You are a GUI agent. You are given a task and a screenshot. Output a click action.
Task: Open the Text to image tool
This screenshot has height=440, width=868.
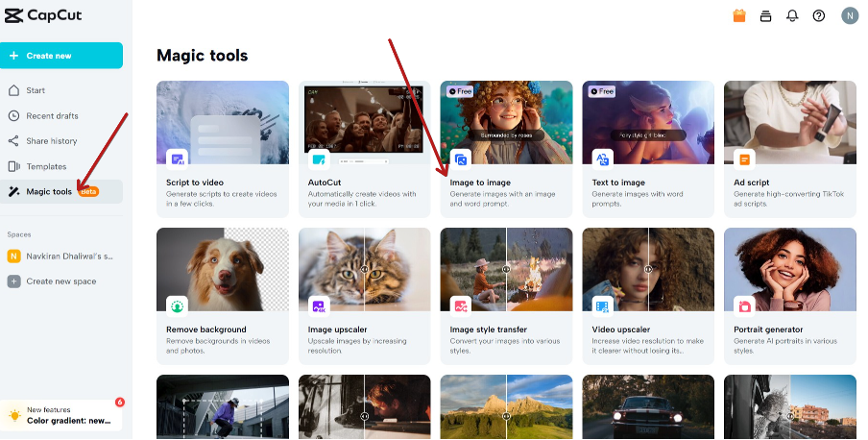(x=648, y=150)
